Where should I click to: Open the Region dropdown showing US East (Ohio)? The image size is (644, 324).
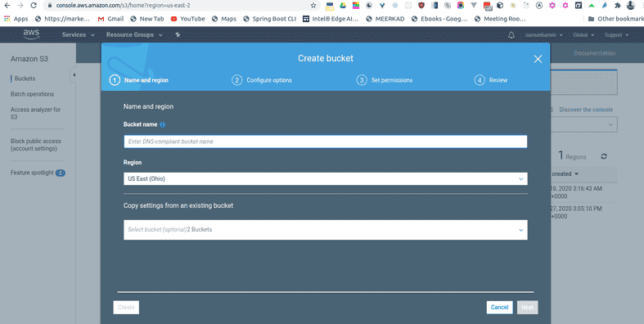click(x=326, y=178)
